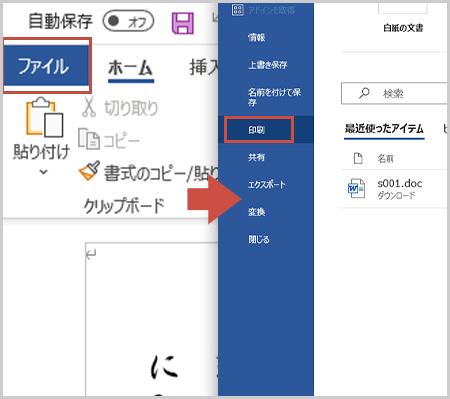Click the magnifier icon in search box

tap(364, 93)
